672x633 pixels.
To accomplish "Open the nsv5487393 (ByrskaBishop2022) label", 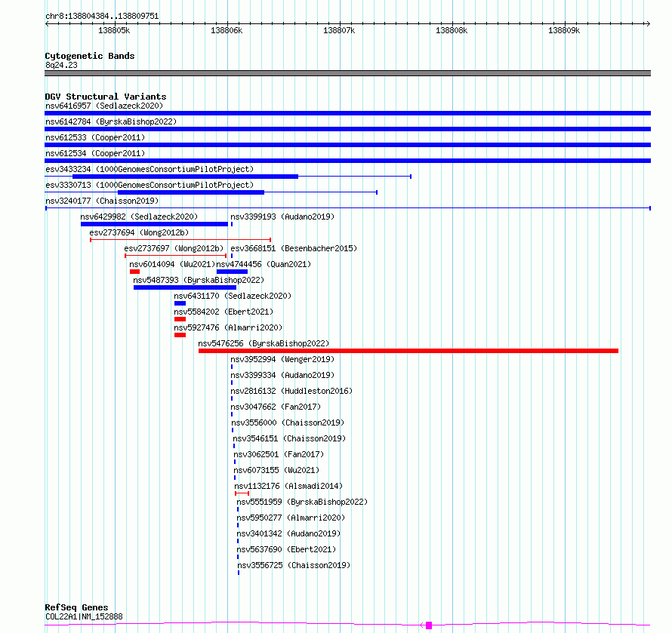I will 199,280.
